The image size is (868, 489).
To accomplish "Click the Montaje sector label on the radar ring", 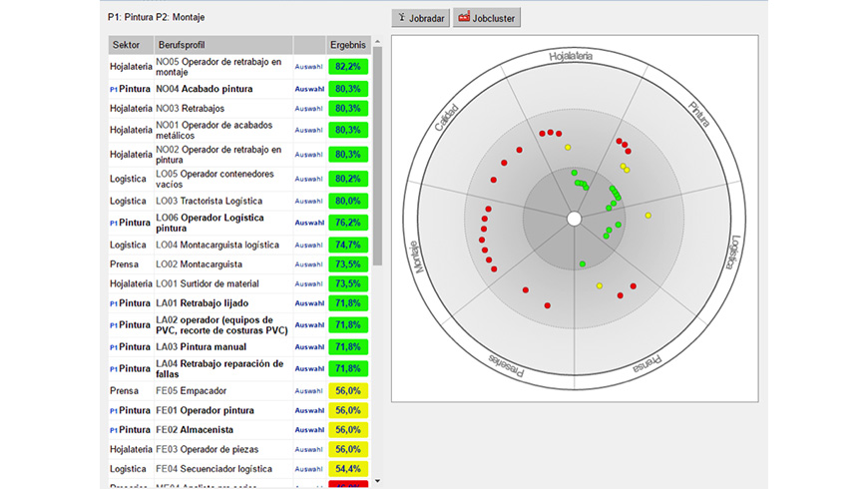I will pos(418,256).
